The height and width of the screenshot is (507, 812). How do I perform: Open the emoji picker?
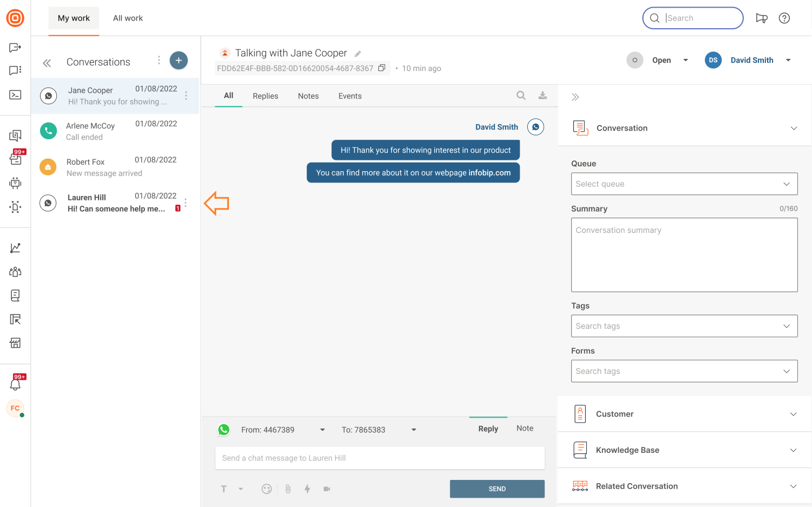(x=266, y=489)
